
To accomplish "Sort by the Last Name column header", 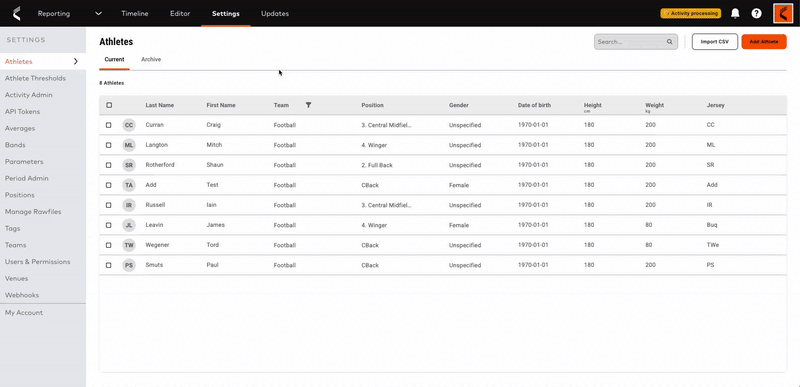I will pos(160,105).
